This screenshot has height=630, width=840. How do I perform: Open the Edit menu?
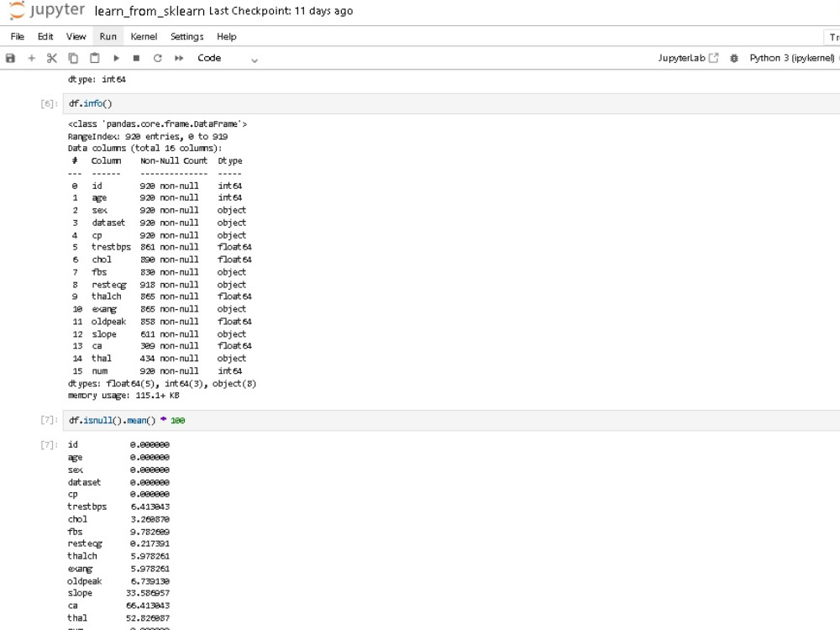45,36
